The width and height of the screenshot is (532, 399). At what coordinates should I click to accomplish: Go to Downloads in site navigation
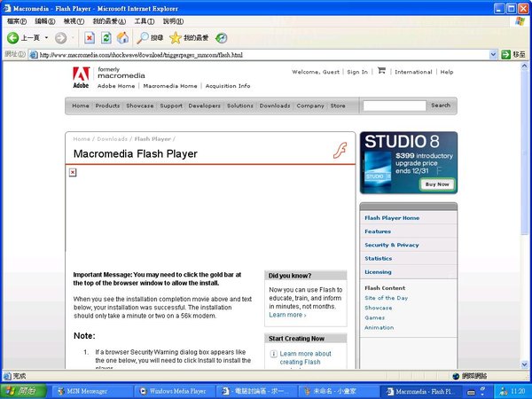(275, 106)
